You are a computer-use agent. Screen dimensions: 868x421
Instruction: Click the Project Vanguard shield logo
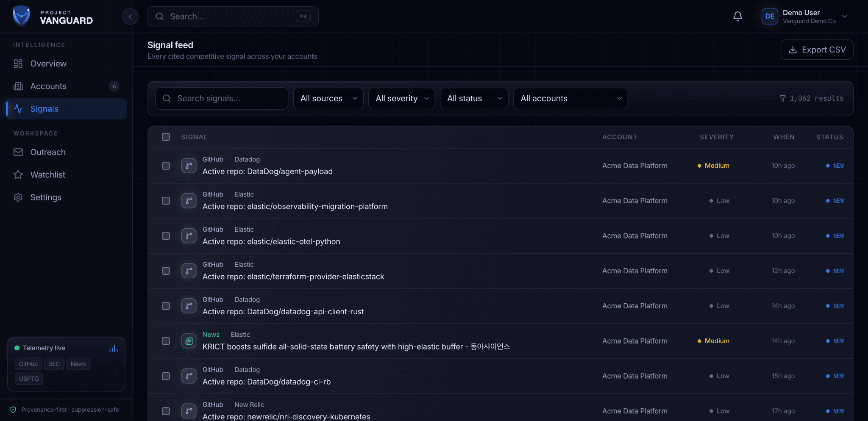(x=21, y=16)
